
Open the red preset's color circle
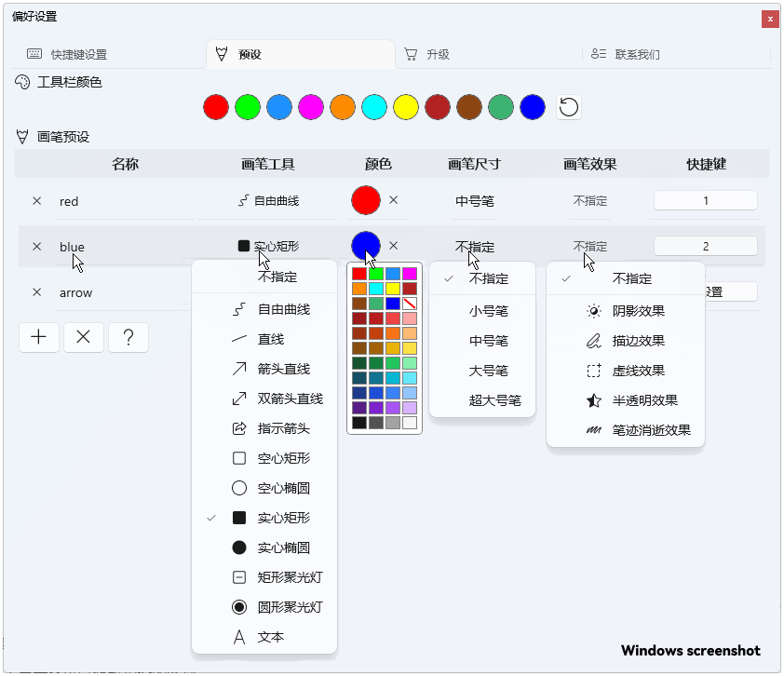(x=366, y=200)
